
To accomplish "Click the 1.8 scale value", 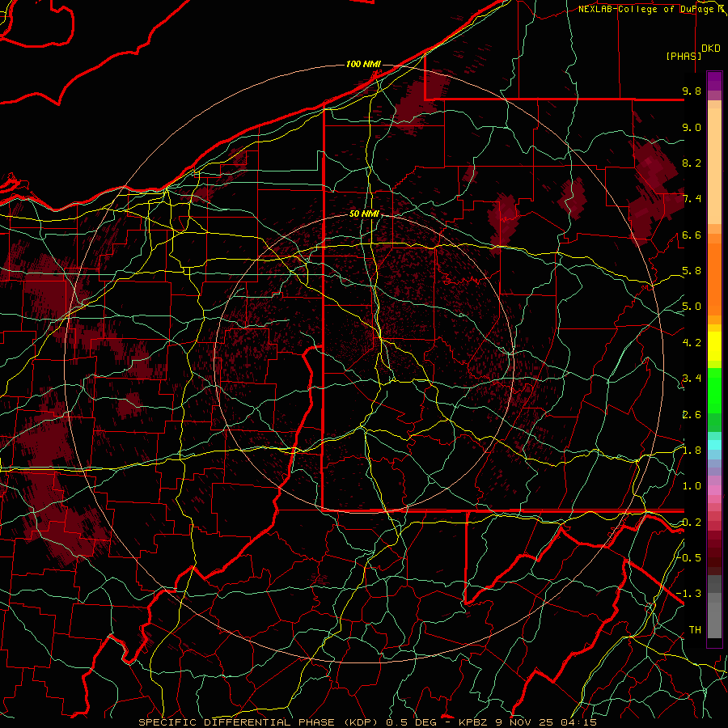I will (692, 451).
